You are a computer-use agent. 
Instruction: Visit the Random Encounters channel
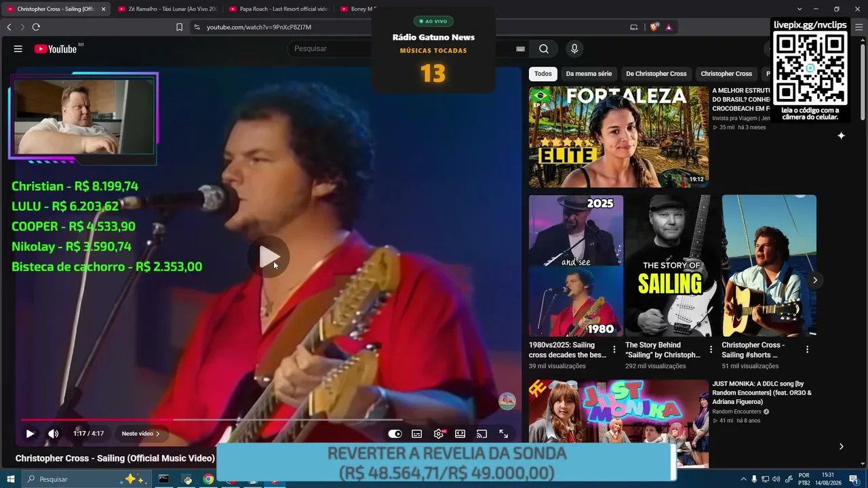click(x=736, y=411)
